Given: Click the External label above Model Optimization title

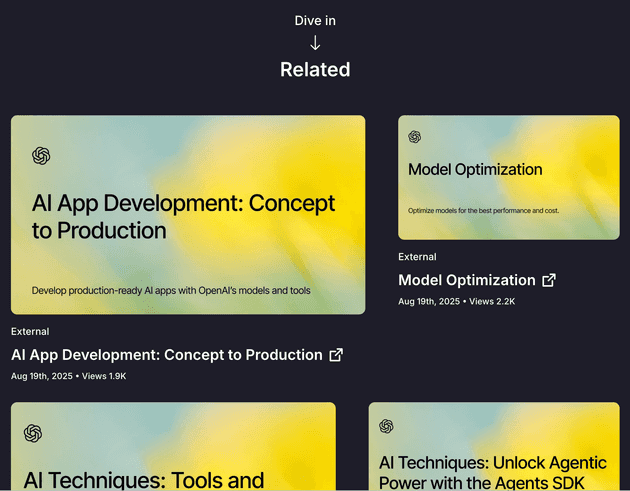Looking at the screenshot, I should pos(417,257).
